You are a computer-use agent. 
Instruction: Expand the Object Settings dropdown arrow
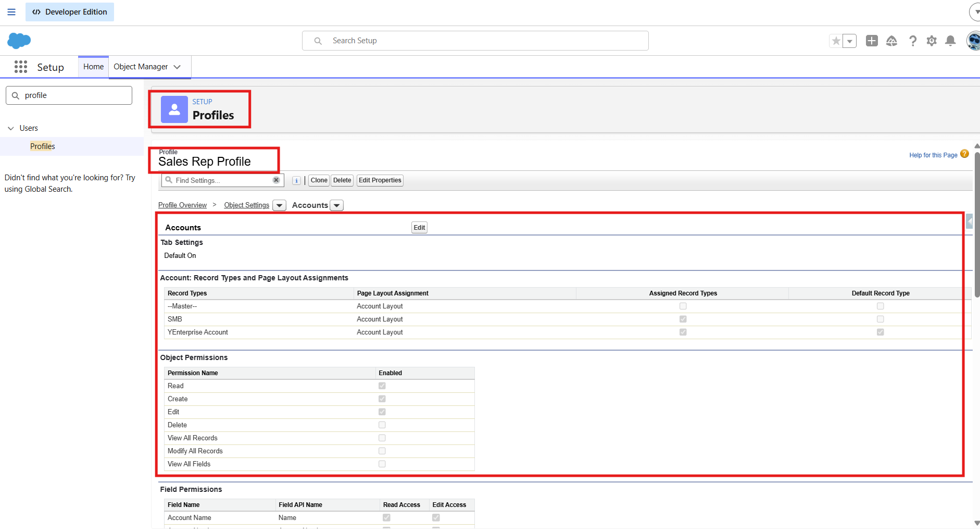[280, 205]
